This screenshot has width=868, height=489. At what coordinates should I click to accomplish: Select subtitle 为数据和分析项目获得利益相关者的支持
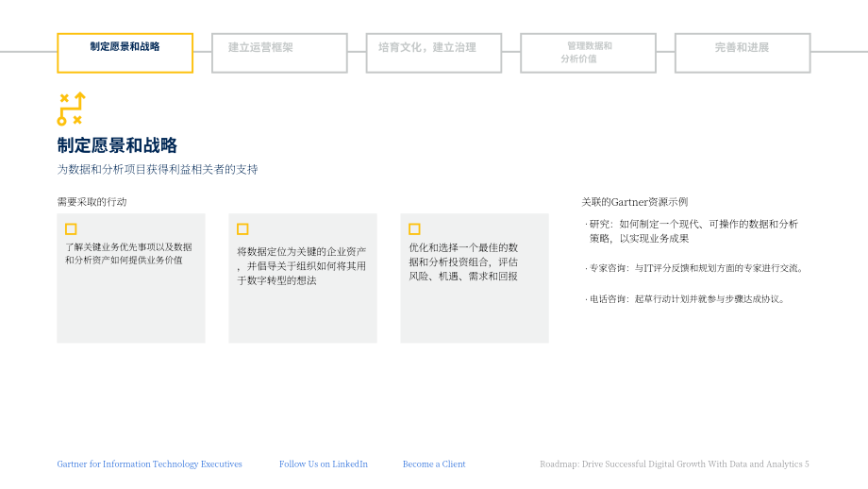click(x=158, y=170)
